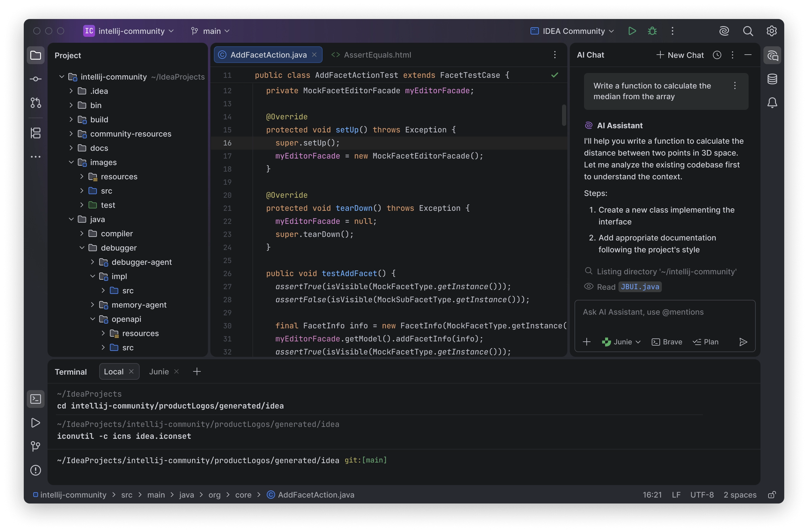Switch to the Junie terminal tab
Screen dimensions: 808x532
159,371
